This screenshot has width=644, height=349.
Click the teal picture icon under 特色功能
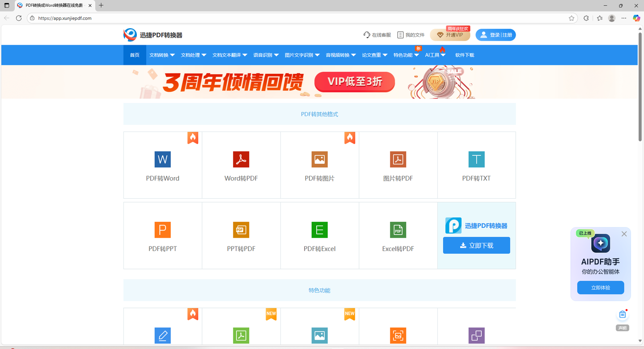pyautogui.click(x=320, y=336)
